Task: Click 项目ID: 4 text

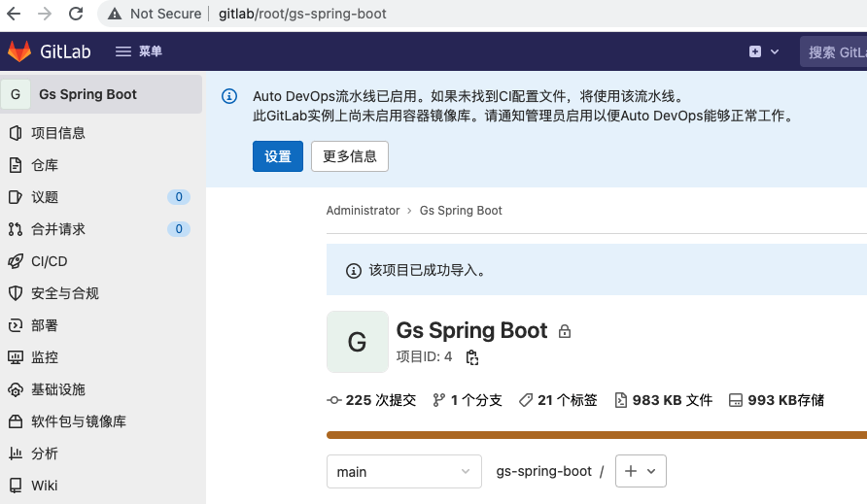Action: (x=424, y=357)
